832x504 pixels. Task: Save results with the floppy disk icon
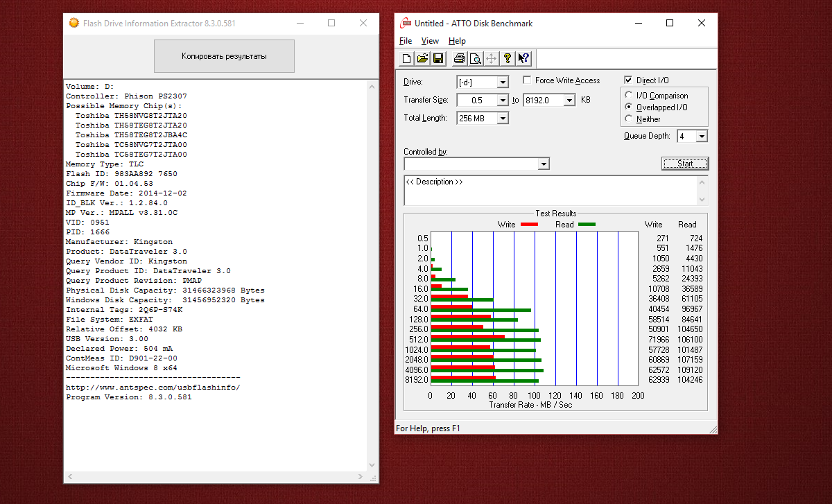click(x=438, y=58)
